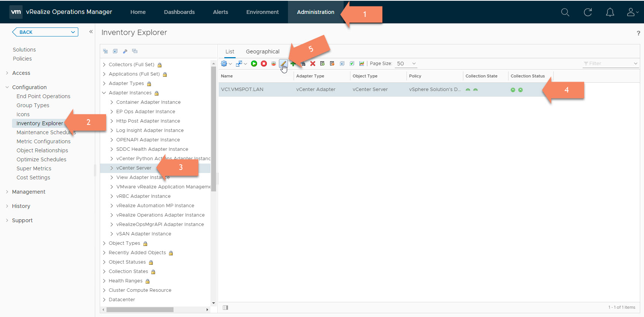Image resolution: width=644 pixels, height=317 pixels.
Task: Open Cost Settings in the sidebar
Action: (x=33, y=177)
